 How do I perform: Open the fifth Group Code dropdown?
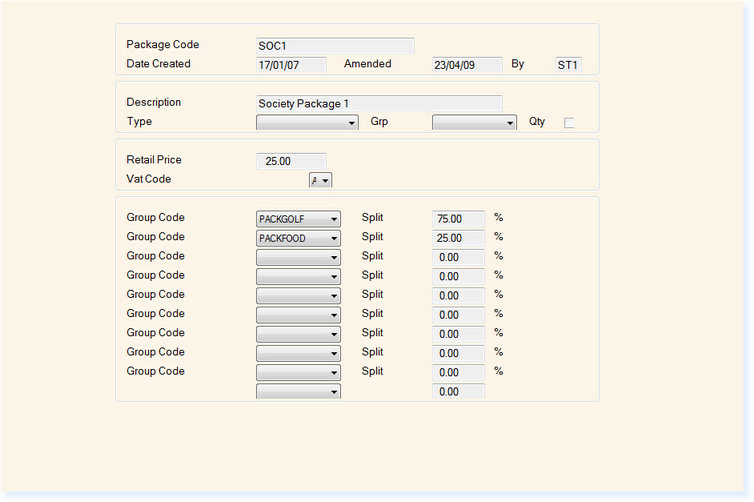298,296
